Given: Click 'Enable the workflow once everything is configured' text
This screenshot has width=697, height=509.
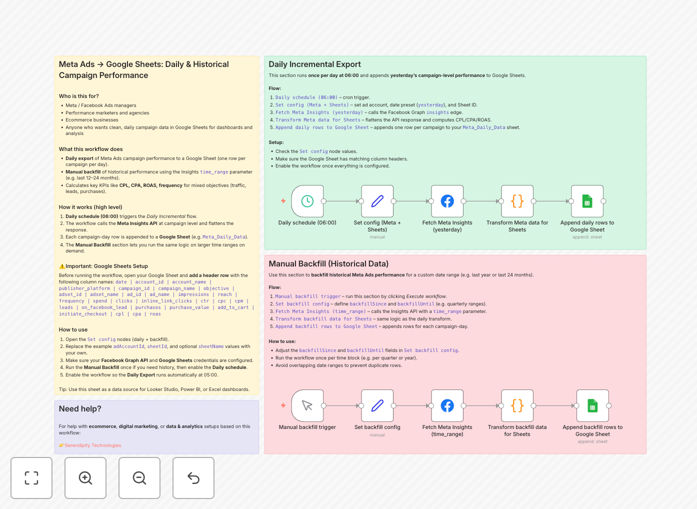Looking at the screenshot, I should pyautogui.click(x=332, y=166).
